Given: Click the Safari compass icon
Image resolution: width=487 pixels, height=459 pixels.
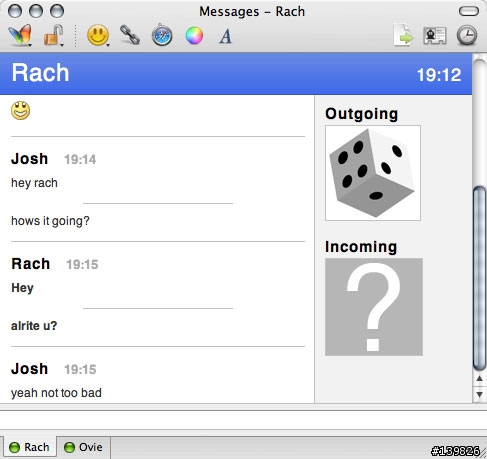Looking at the screenshot, I should pyautogui.click(x=162, y=35).
